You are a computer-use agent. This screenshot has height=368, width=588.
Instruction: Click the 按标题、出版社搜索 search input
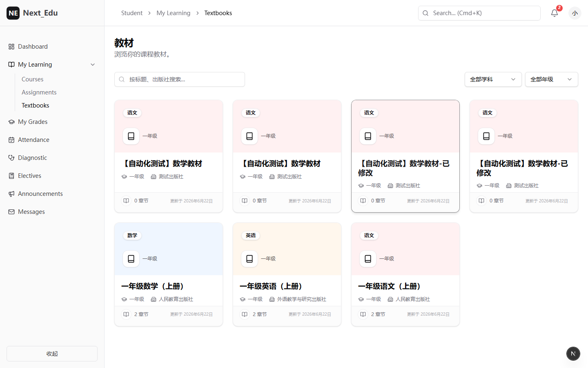point(180,79)
